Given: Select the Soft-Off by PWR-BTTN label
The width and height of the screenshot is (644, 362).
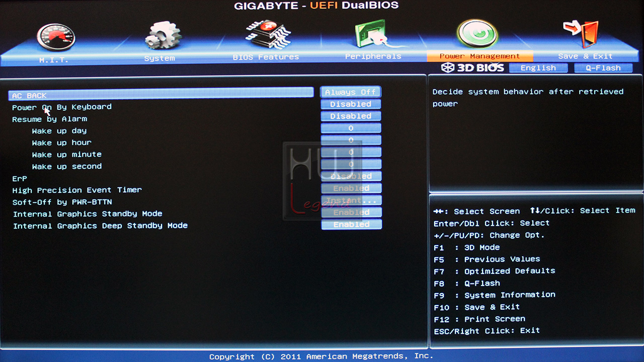Looking at the screenshot, I should 62,202.
